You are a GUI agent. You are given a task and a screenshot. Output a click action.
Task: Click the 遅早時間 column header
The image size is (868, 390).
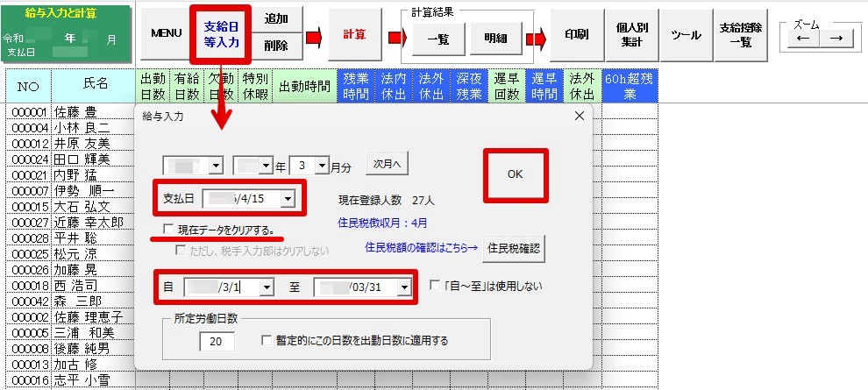(544, 86)
